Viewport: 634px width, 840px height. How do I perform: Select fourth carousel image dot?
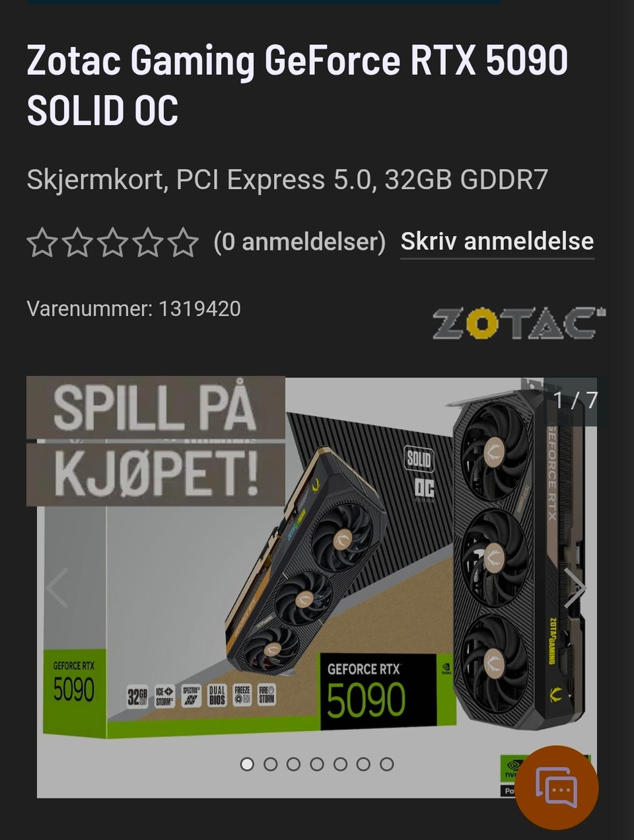317,764
